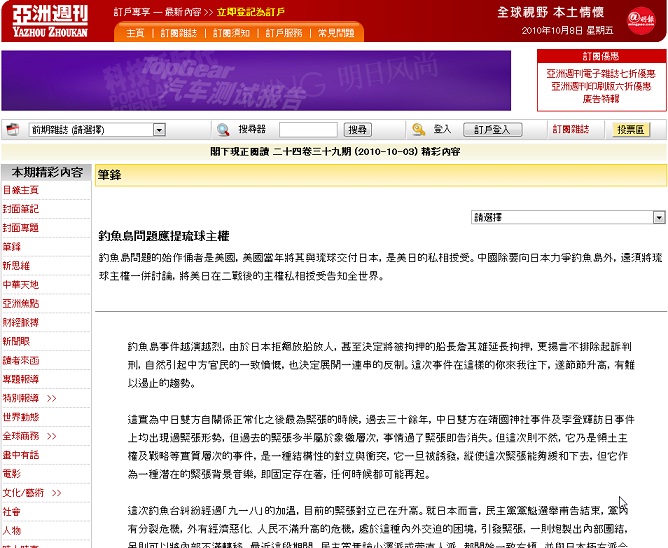Click the Yazhou Zhoukan logo
Viewport: 668px width, 548px height.
tap(50, 21)
